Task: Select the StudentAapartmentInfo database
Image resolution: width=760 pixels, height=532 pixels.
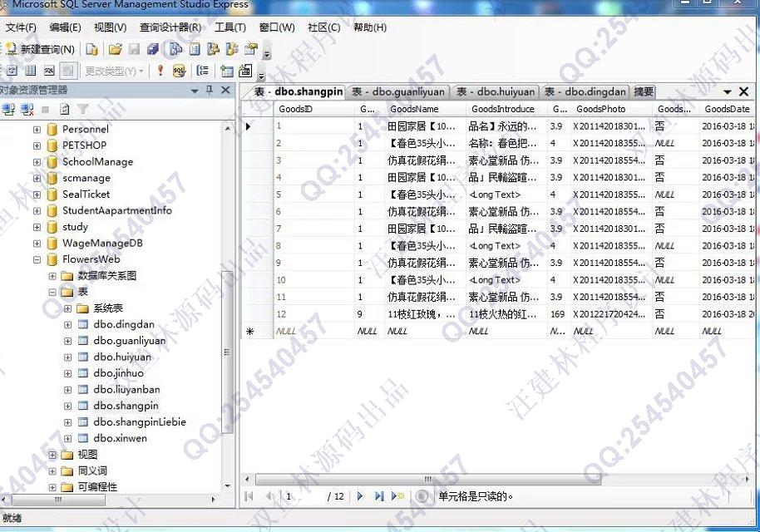Action: (116, 210)
